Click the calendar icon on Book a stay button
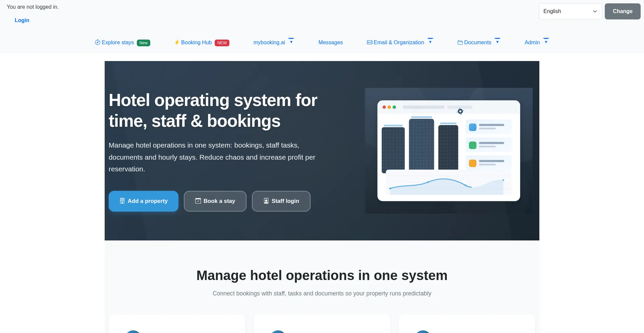The width and height of the screenshot is (644, 333). [198, 201]
